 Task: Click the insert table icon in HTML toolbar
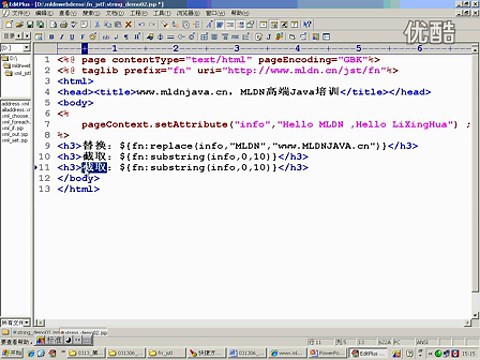[204, 37]
